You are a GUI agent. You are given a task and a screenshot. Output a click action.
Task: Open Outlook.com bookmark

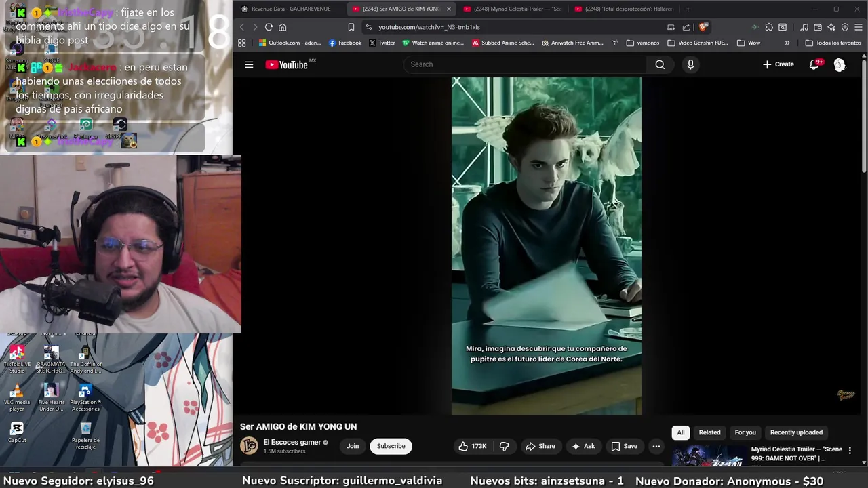coord(290,43)
